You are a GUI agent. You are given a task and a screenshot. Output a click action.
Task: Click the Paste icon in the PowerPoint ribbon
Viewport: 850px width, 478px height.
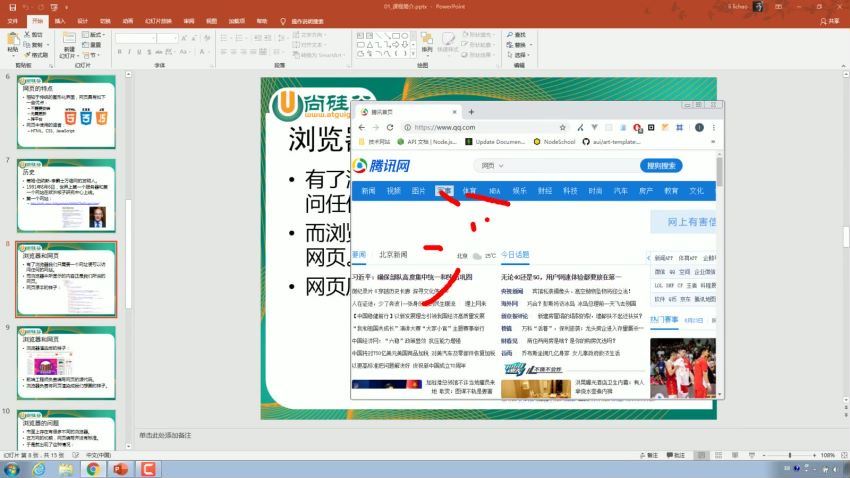[13, 39]
